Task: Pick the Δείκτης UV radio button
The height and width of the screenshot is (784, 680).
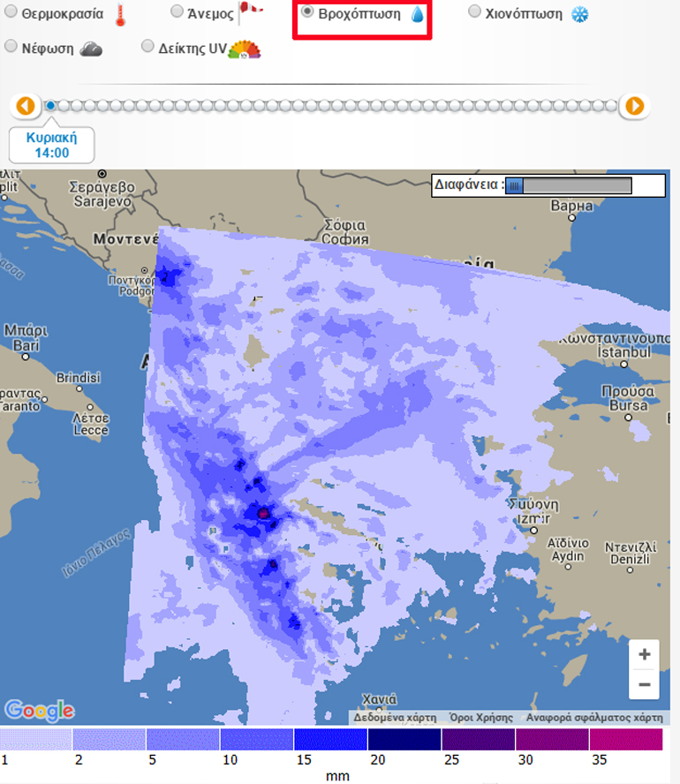Action: pos(147,46)
